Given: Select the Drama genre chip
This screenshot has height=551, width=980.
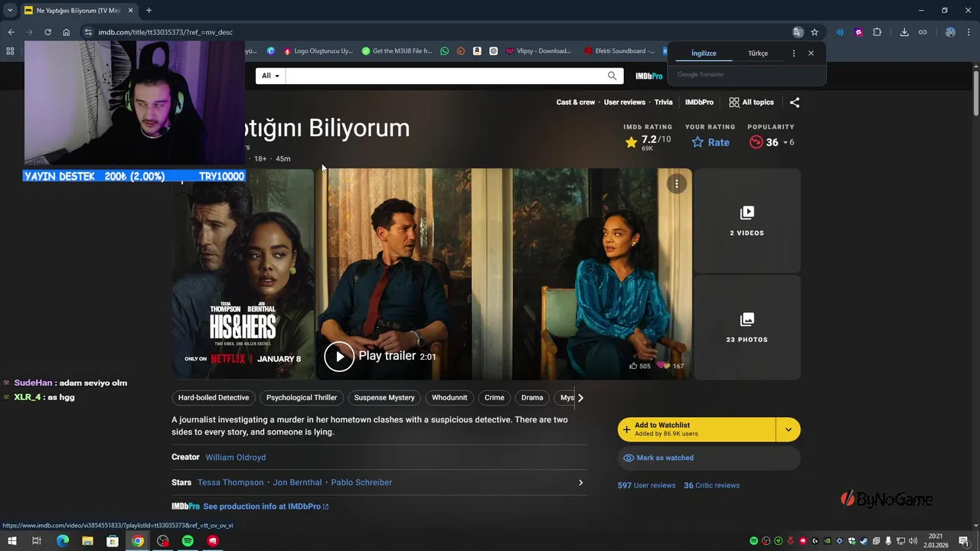Looking at the screenshot, I should click(x=532, y=397).
